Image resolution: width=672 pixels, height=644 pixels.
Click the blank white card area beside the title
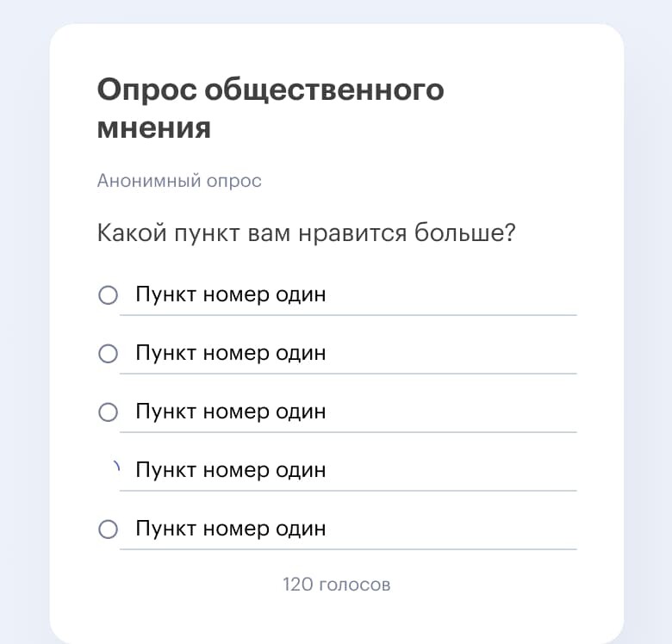click(532, 108)
